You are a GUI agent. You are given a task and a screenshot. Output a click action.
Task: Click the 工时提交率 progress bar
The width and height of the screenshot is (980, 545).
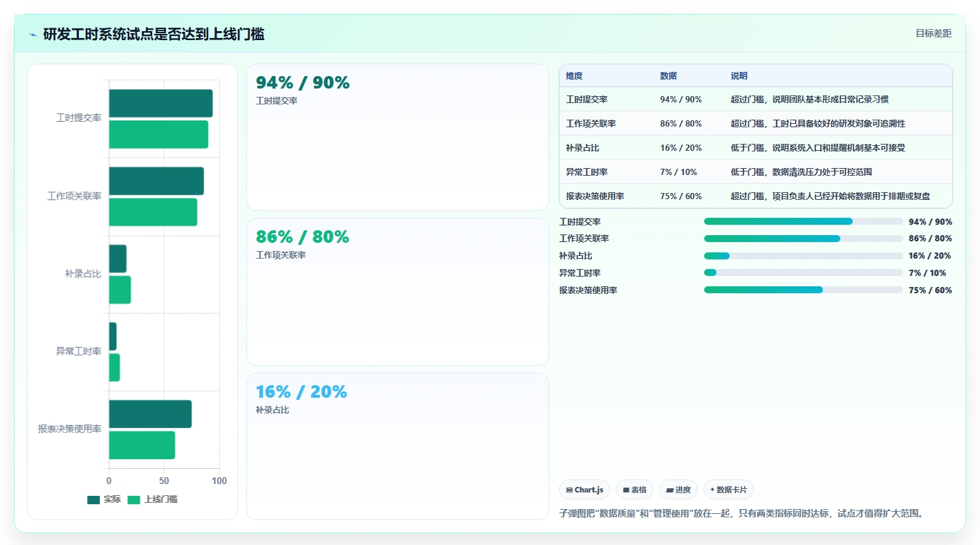[804, 221]
